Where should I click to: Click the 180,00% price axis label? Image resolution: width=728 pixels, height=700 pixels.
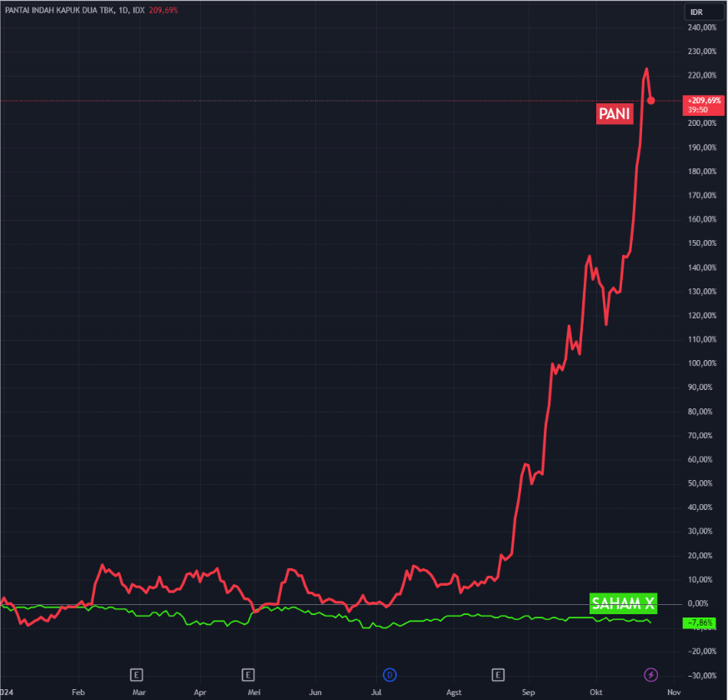(x=702, y=172)
